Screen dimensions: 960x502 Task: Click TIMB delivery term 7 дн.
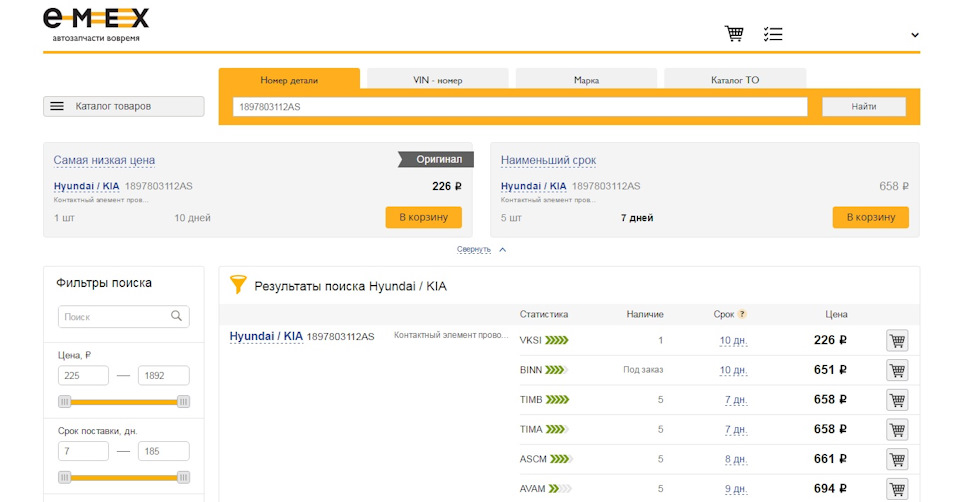(x=736, y=400)
